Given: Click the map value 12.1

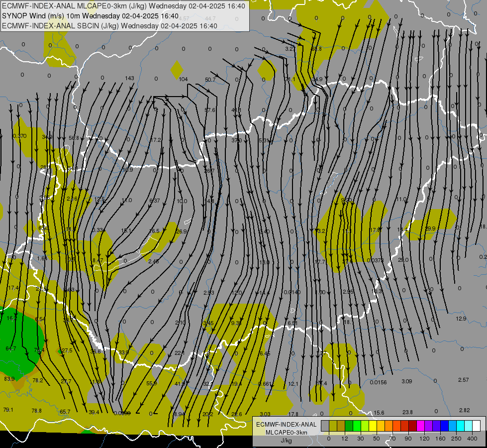Looking at the screenshot, I should coord(293,384).
